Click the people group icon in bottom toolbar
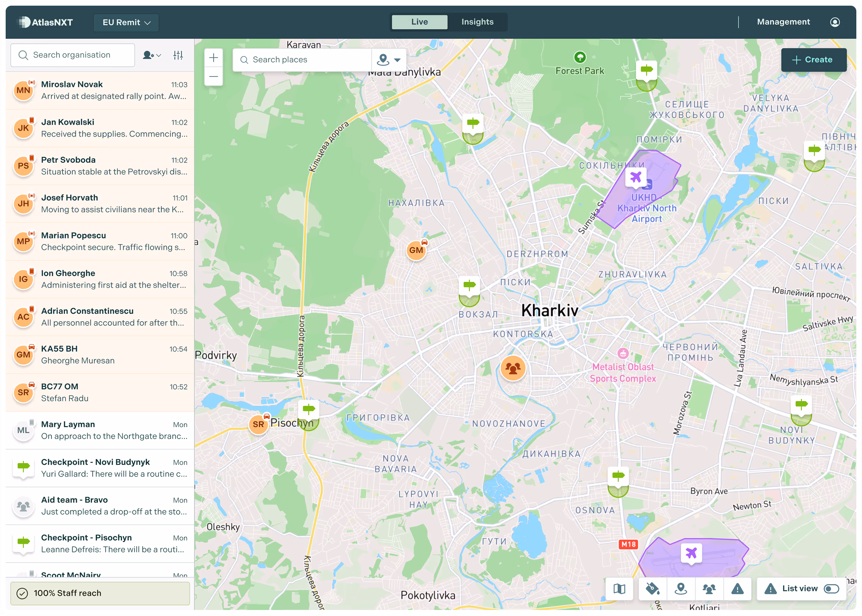The height and width of the screenshot is (616, 862). click(x=709, y=589)
